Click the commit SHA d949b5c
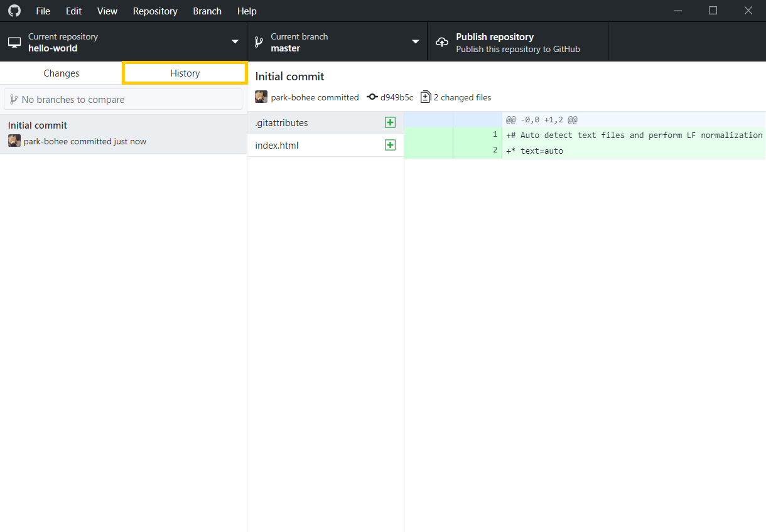This screenshot has width=766, height=532. 397,98
